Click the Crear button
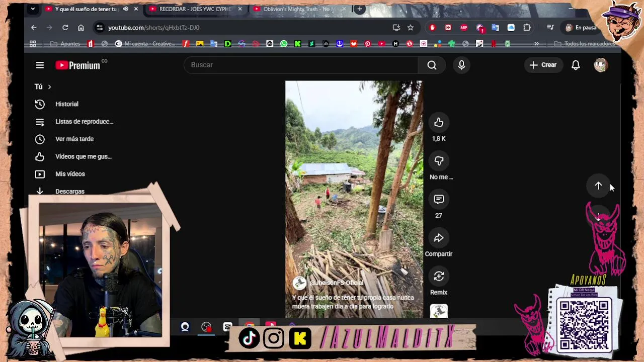 tap(543, 65)
